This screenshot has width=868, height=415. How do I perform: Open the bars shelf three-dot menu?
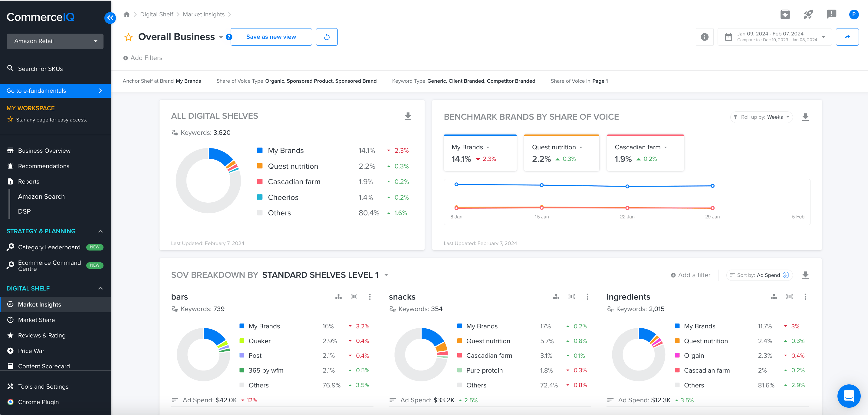pos(370,297)
